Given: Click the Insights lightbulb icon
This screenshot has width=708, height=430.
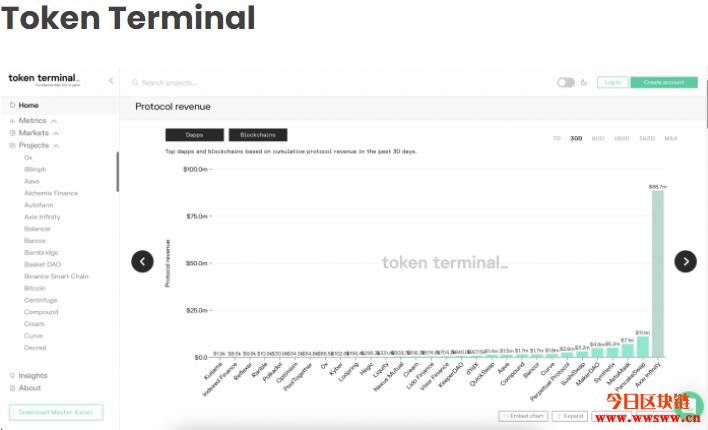Looking at the screenshot, I should tap(12, 375).
